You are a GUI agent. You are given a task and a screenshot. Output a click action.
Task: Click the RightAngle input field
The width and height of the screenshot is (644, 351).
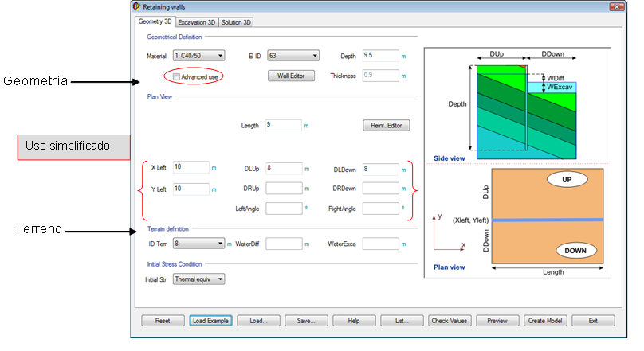(381, 209)
